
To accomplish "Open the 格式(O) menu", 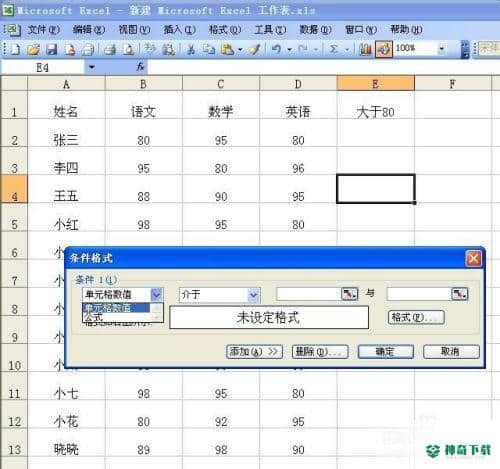I will click(x=225, y=30).
